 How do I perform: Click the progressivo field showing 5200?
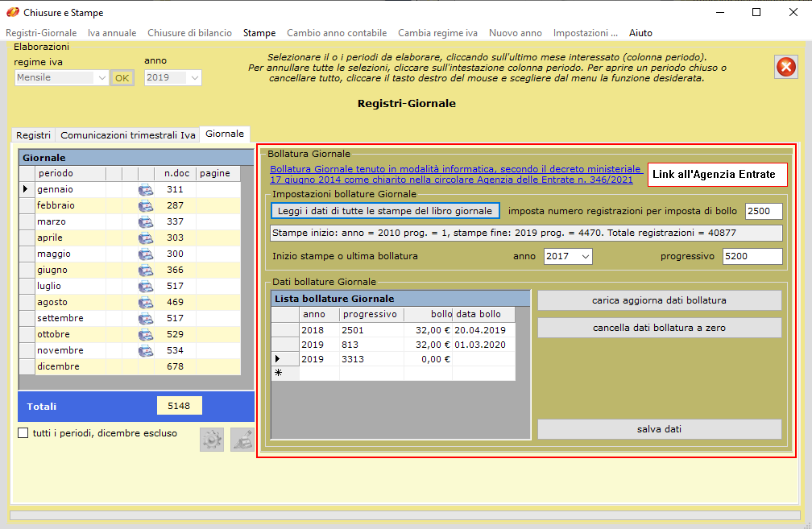tap(752, 256)
